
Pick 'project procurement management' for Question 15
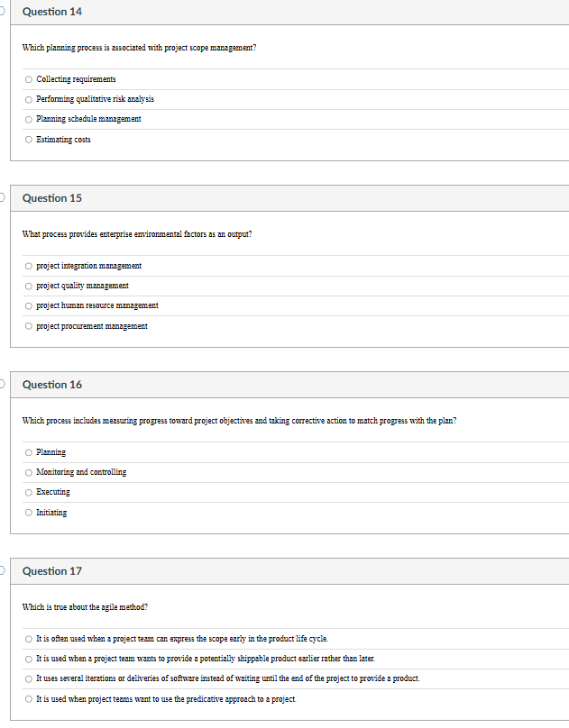pyautogui.click(x=28, y=325)
